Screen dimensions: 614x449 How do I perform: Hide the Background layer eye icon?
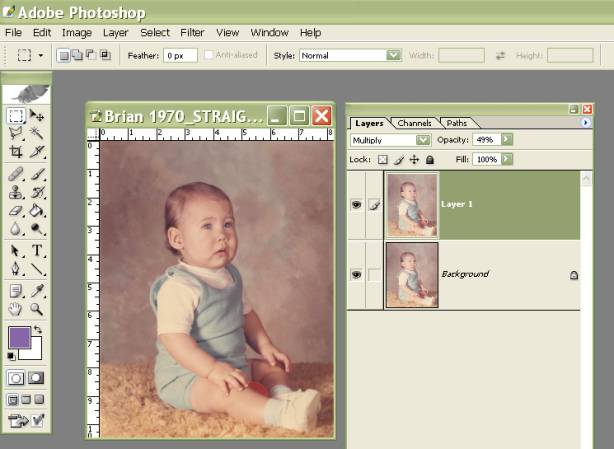click(x=356, y=275)
